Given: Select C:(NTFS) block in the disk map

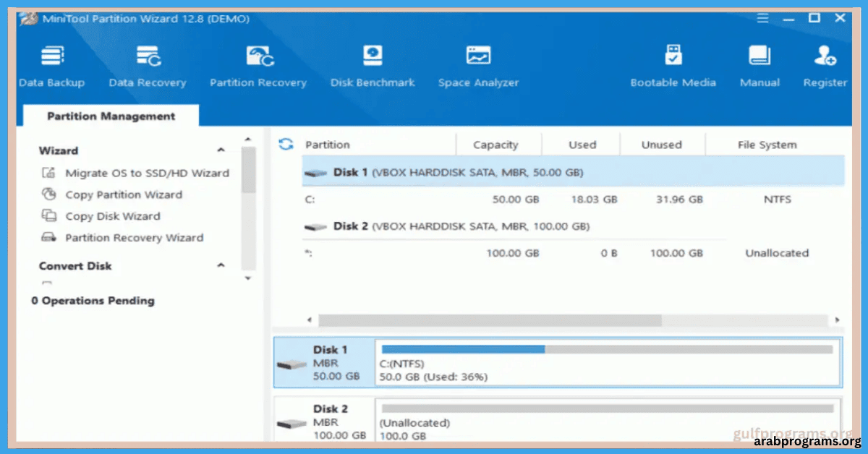Looking at the screenshot, I should [x=608, y=362].
